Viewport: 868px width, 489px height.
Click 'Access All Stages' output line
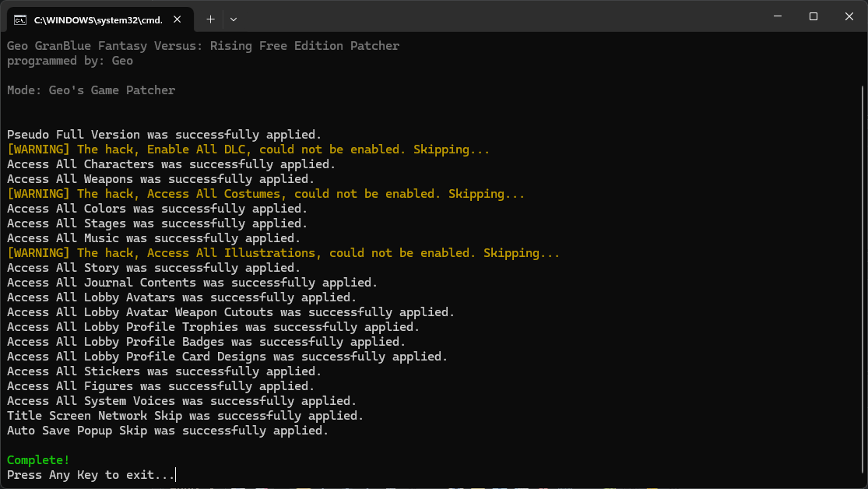tap(157, 223)
